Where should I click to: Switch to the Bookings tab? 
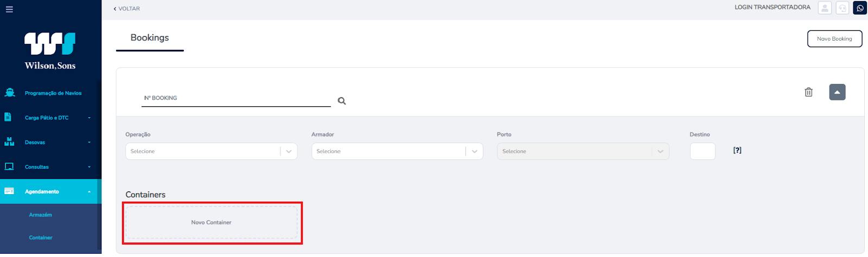(x=150, y=37)
